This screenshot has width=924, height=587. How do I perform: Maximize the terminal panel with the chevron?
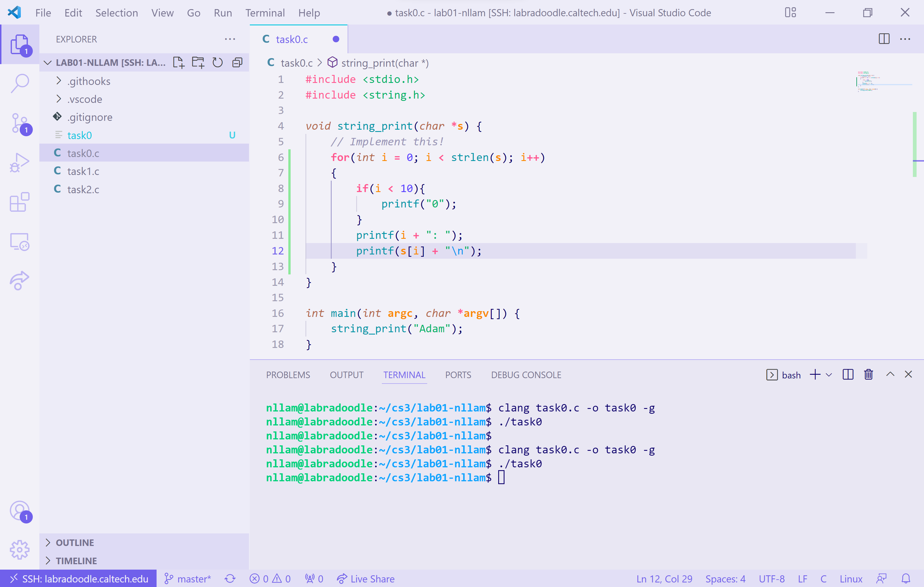coord(890,375)
